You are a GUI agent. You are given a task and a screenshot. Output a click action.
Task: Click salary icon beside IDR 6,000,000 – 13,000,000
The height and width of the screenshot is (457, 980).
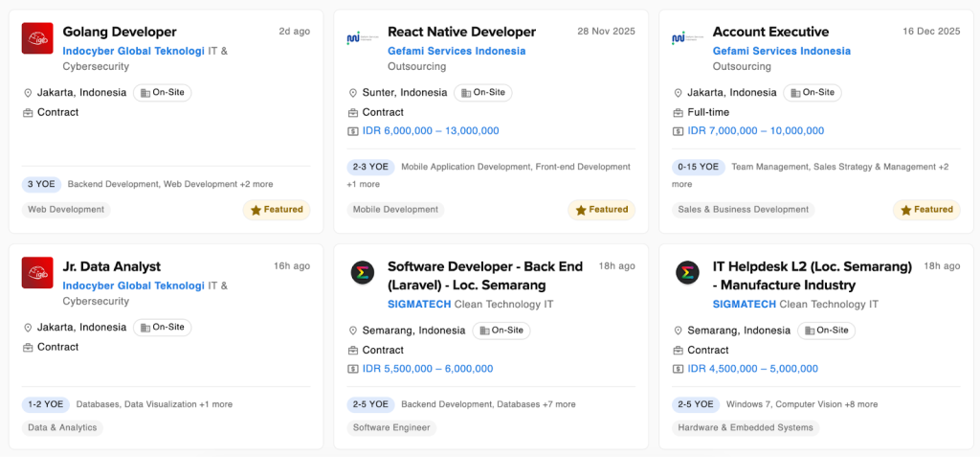click(x=352, y=131)
